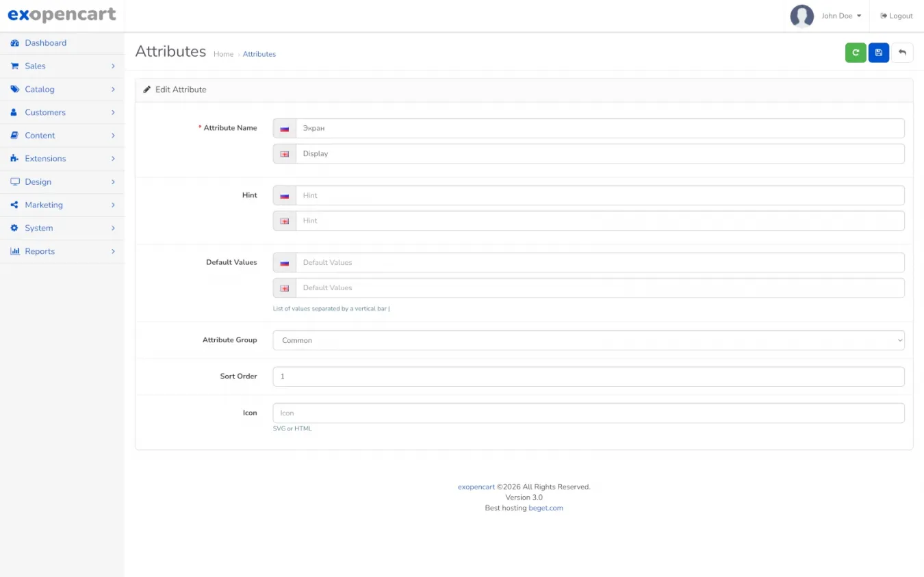
Task: Click the blue save floppy-disk icon
Action: pyautogui.click(x=879, y=53)
